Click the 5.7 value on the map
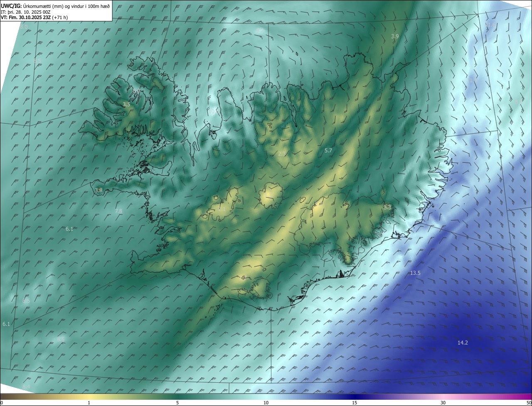The width and height of the screenshot is (532, 406). click(x=328, y=151)
